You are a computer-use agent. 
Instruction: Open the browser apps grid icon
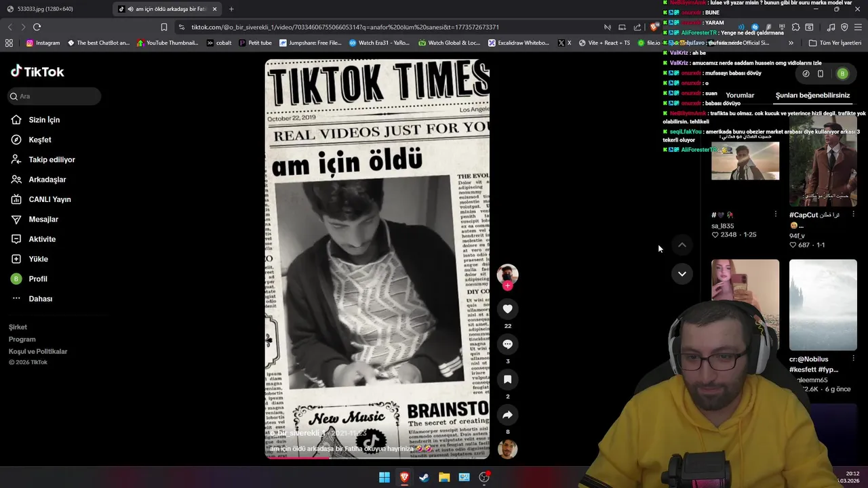coord(9,43)
